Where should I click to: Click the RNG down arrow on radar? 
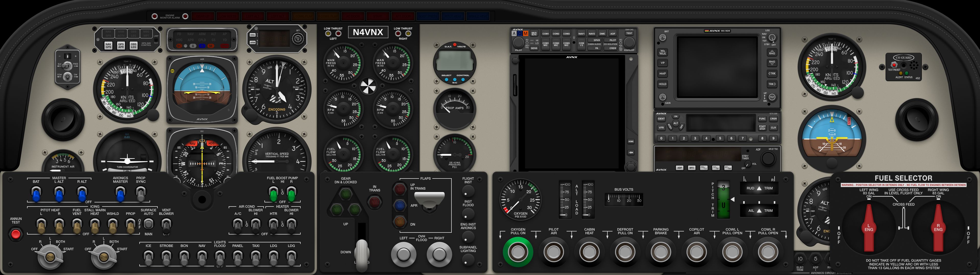tap(772, 63)
